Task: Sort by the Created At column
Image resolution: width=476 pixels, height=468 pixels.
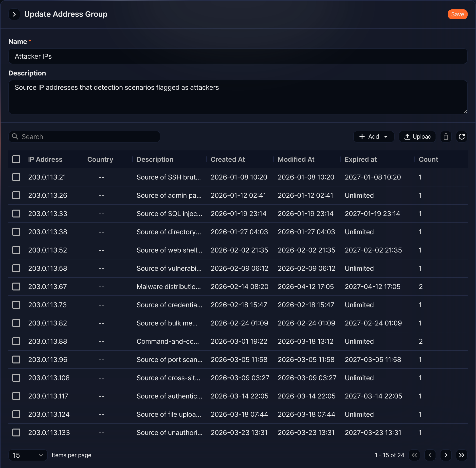Action: pyautogui.click(x=228, y=159)
